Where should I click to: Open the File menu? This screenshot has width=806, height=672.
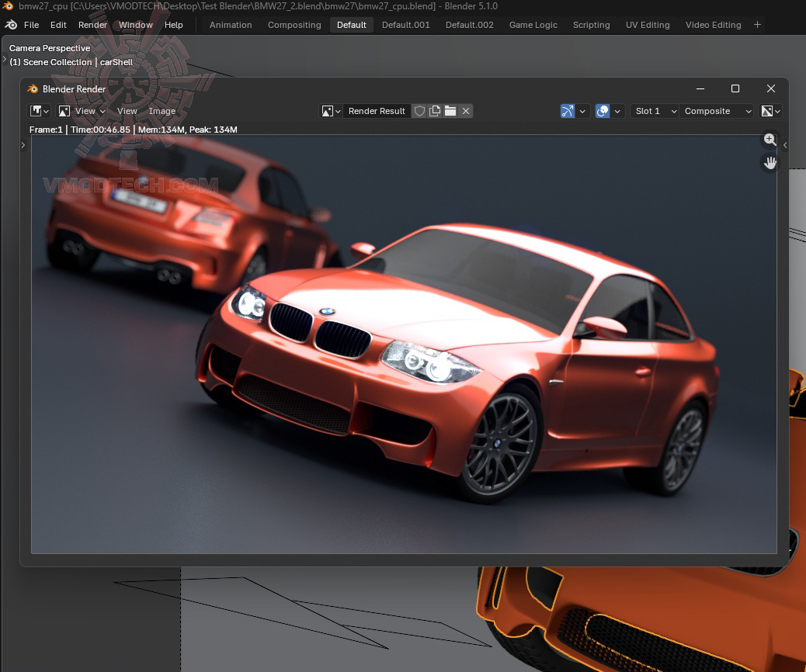(x=31, y=25)
